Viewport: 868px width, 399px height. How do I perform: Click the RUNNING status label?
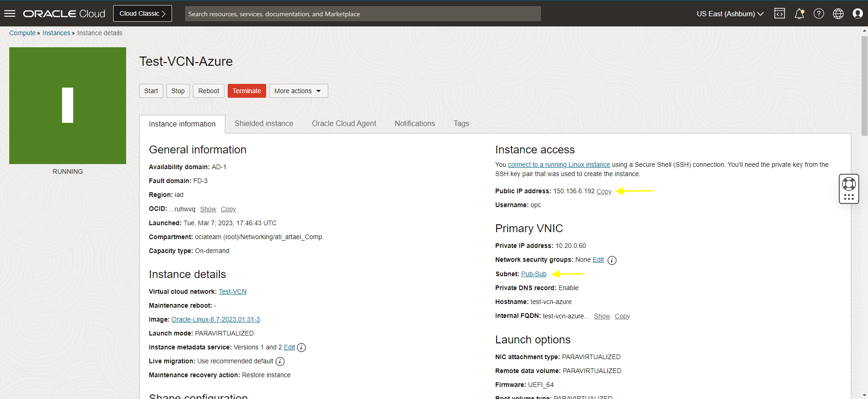68,172
